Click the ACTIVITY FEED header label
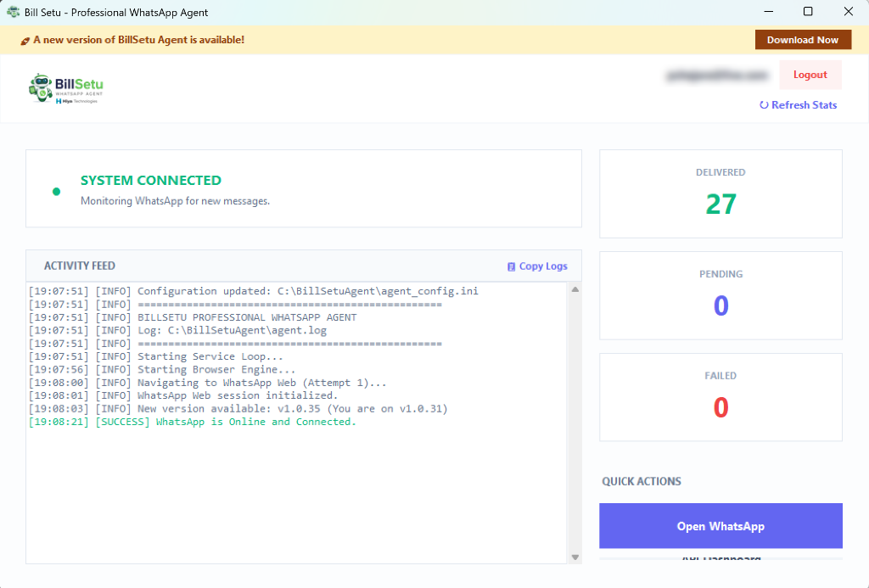The image size is (869, 588). coord(80,266)
